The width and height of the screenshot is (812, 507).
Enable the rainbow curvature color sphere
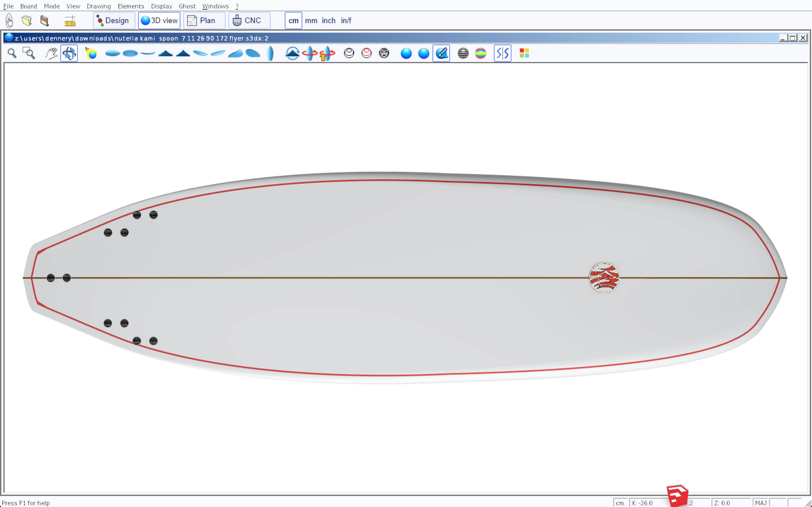coord(480,53)
